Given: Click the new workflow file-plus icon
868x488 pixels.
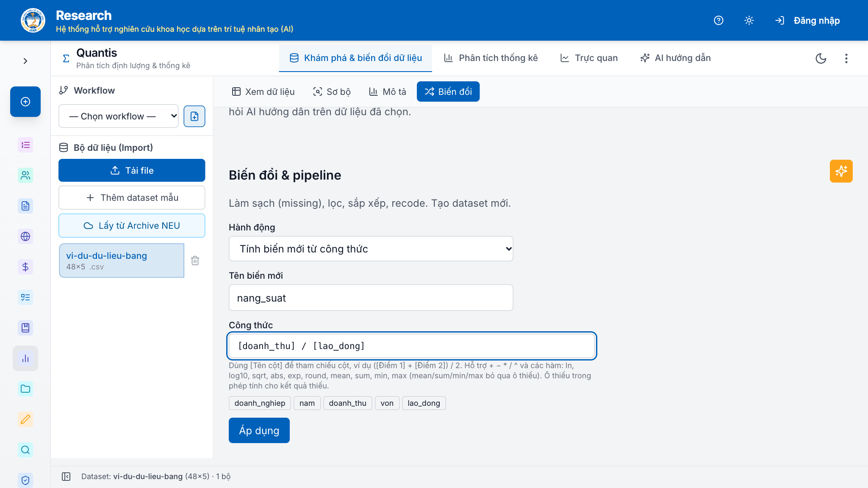Looking at the screenshot, I should tap(194, 116).
